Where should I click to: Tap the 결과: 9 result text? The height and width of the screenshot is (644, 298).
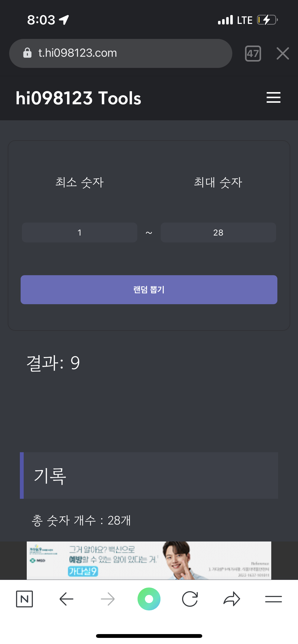pos(53,363)
